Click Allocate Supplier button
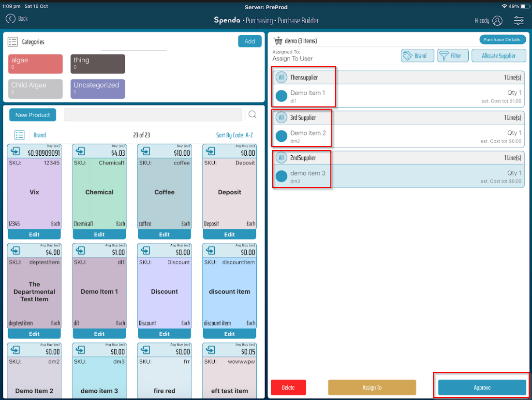 pos(499,56)
